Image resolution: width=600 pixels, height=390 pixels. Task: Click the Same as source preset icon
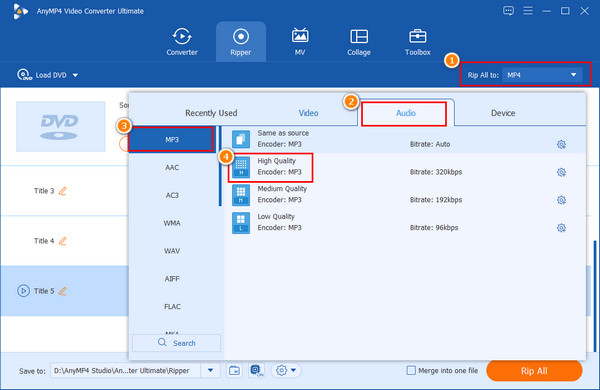click(x=241, y=139)
